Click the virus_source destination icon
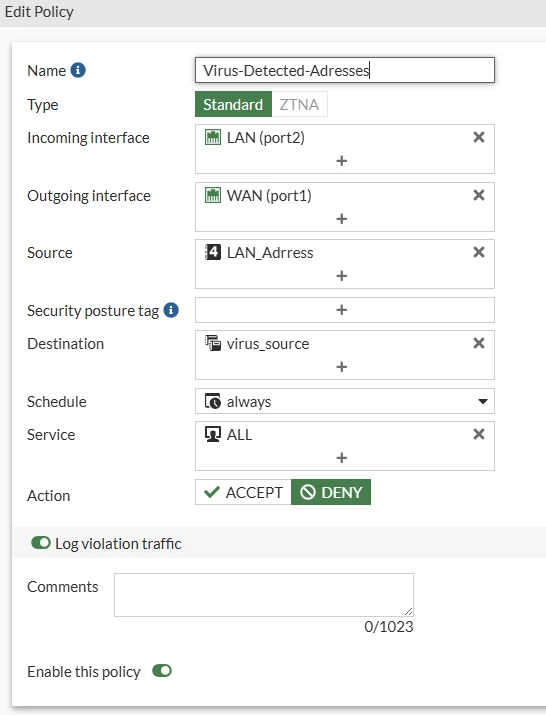Image resolution: width=546 pixels, height=715 pixels. (213, 343)
